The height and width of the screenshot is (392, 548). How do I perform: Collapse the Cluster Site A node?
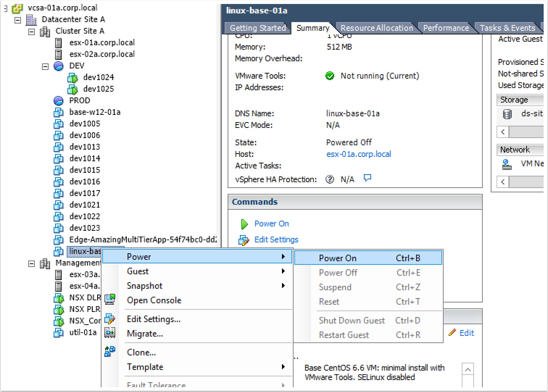click(32, 32)
